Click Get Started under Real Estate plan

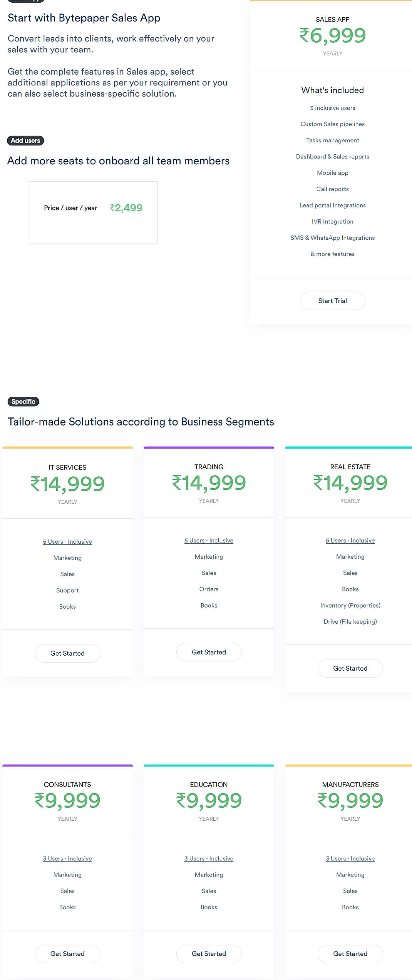pyautogui.click(x=350, y=668)
